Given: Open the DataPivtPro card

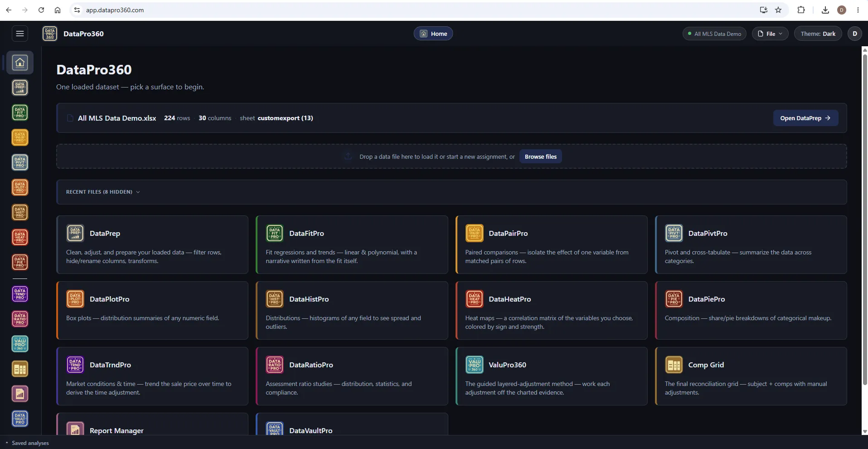Looking at the screenshot, I should coord(751,244).
